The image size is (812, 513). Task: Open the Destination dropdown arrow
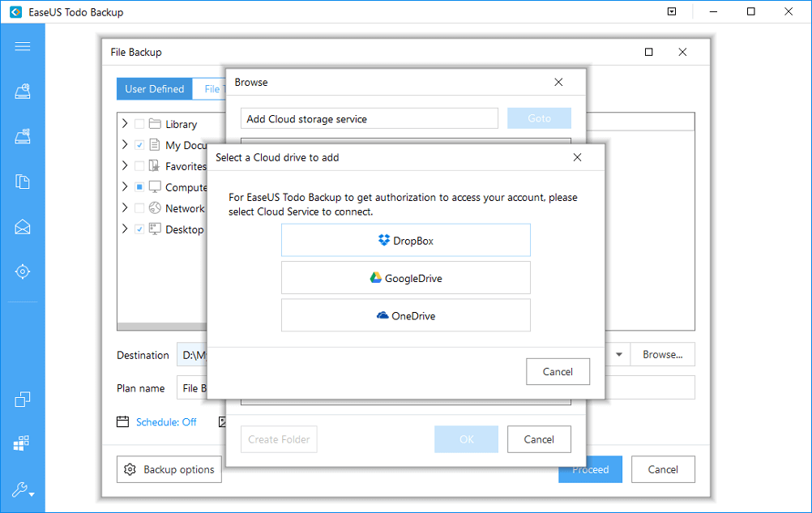619,355
